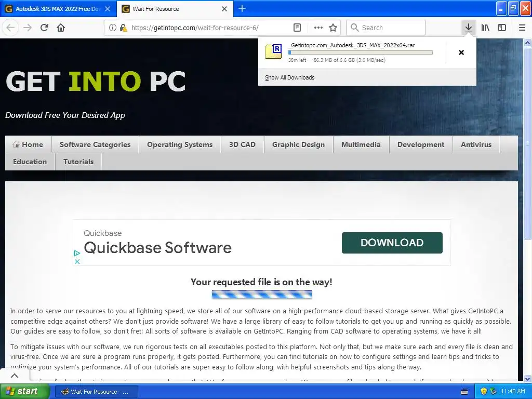Show sidebars toolbar icon
Viewport: 532px width, 399px height.
502,28
